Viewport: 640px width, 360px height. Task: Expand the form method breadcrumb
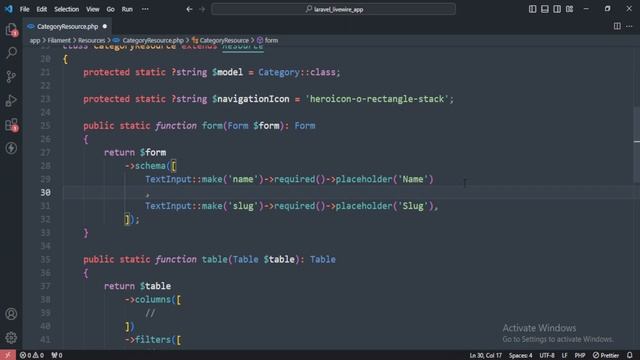click(268, 40)
